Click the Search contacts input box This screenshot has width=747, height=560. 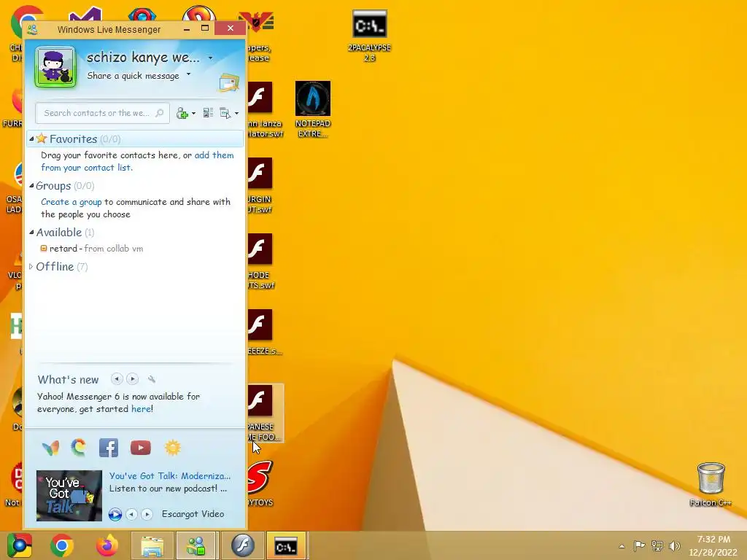[x=102, y=113]
